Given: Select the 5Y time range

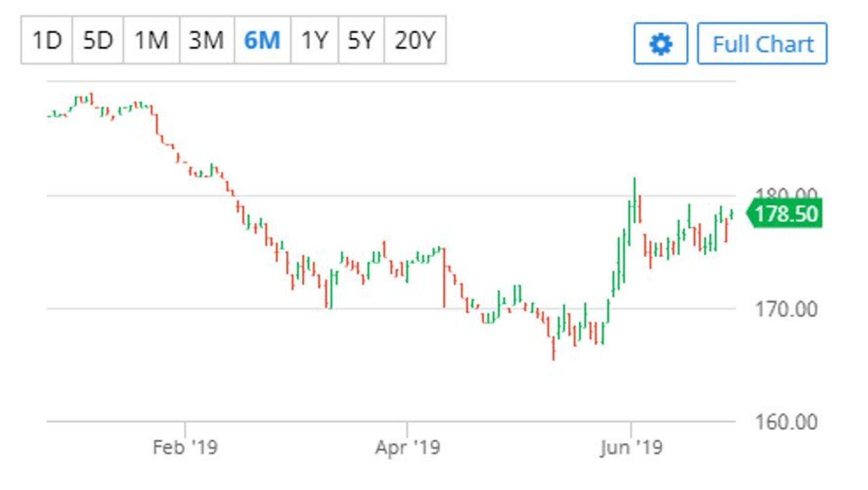Looking at the screenshot, I should pos(361,40).
